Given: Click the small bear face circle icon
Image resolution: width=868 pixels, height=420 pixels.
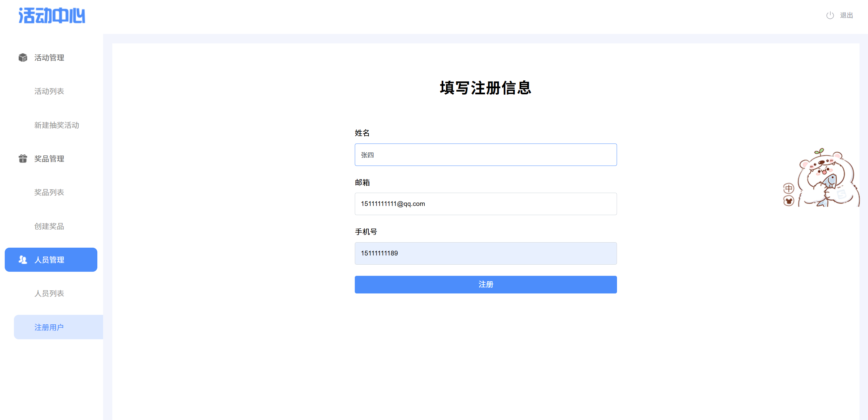Looking at the screenshot, I should point(789,201).
